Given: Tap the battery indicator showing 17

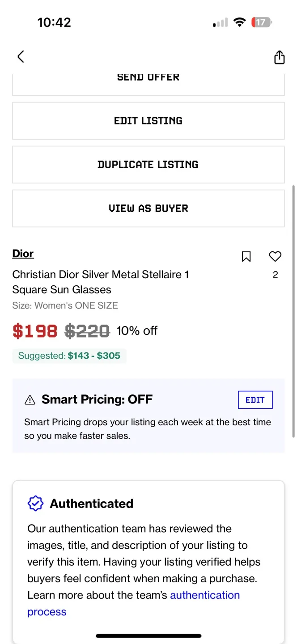Looking at the screenshot, I should 261,22.
